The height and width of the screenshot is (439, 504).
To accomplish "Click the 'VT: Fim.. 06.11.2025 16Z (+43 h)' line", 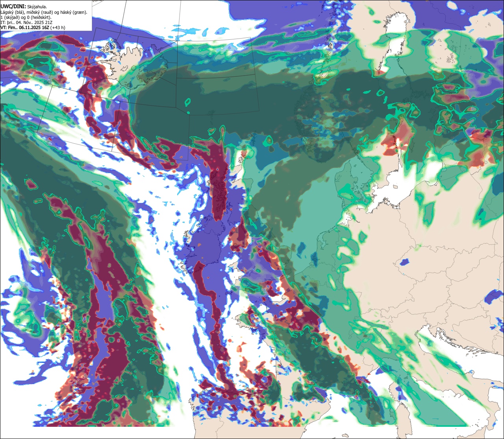I will (x=33, y=28).
